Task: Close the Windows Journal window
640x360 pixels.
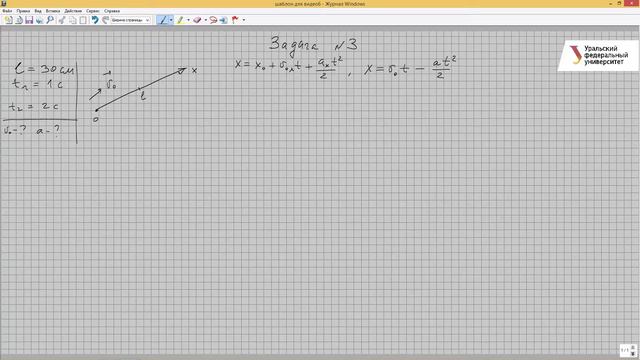Action: [631, 4]
